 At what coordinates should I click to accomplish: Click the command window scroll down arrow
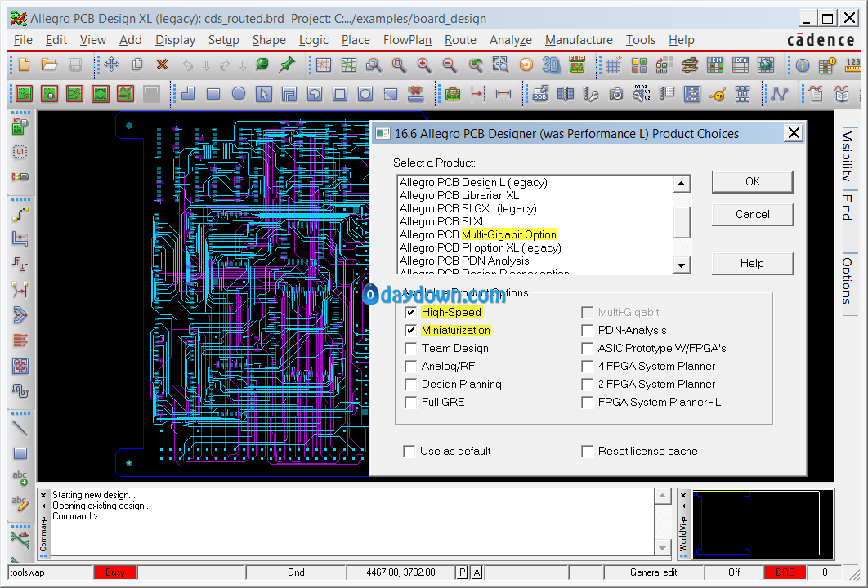click(x=663, y=548)
